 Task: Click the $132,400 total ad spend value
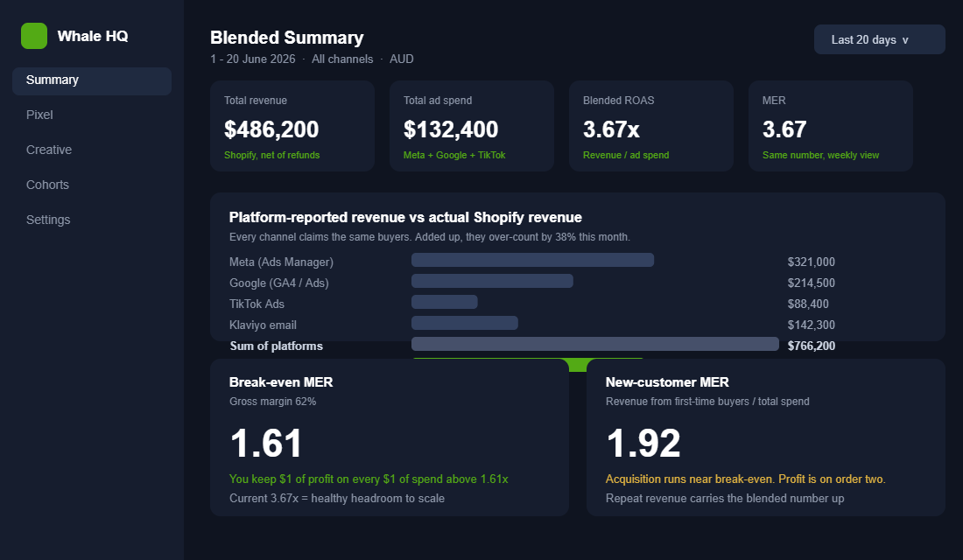tap(451, 129)
